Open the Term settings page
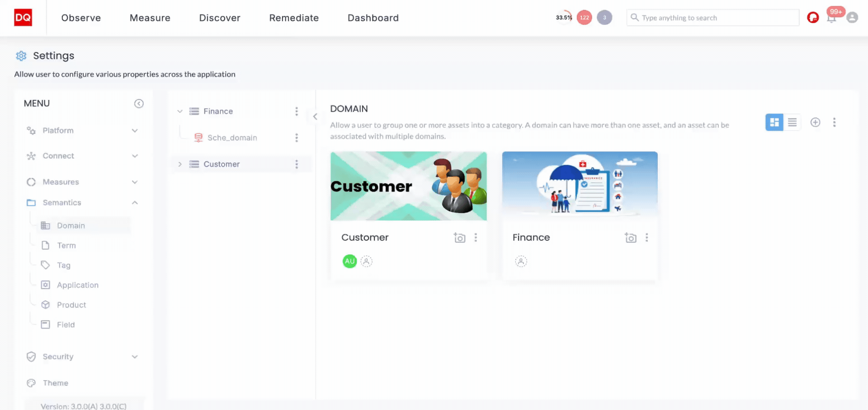The image size is (868, 410). (x=66, y=245)
